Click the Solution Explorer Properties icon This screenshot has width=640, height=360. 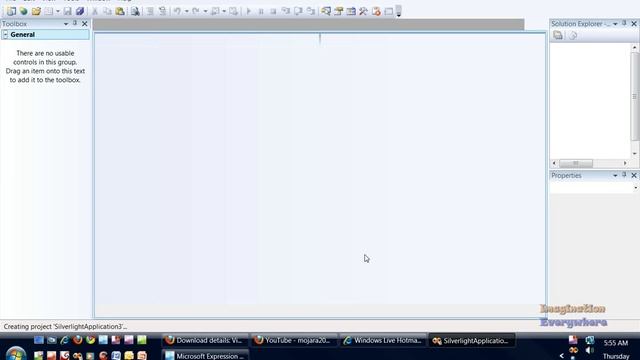[558, 36]
